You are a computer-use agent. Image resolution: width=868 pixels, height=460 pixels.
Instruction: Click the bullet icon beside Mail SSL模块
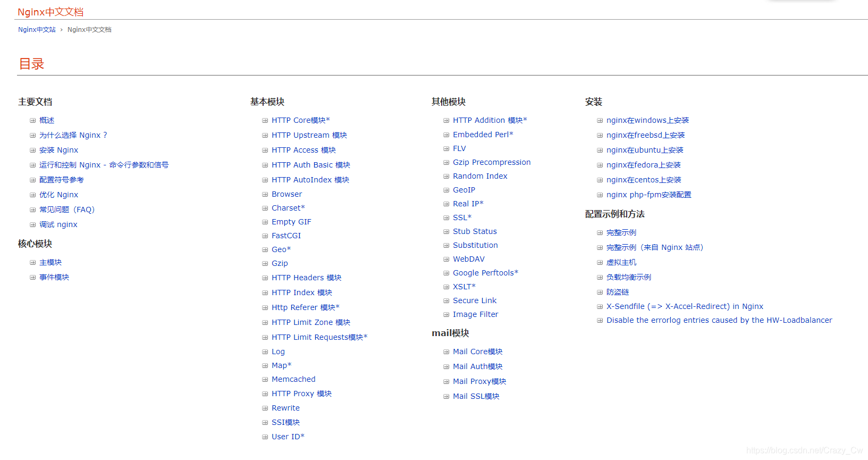pos(446,397)
